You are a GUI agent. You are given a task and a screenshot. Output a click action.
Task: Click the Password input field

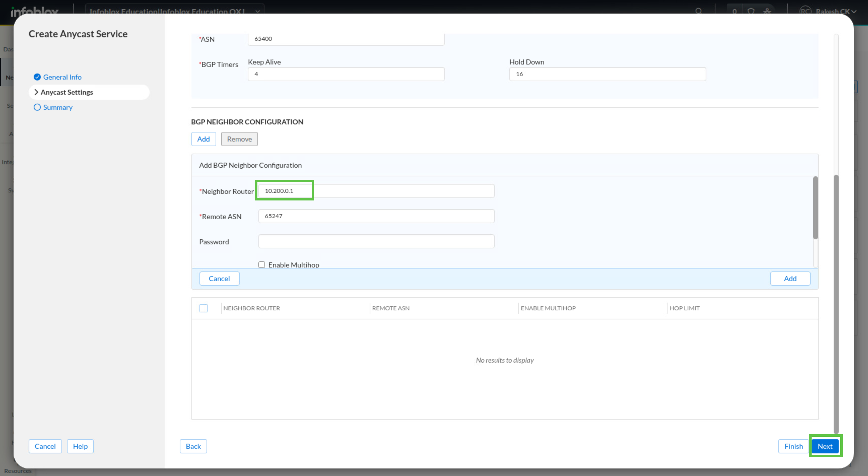pyautogui.click(x=376, y=241)
